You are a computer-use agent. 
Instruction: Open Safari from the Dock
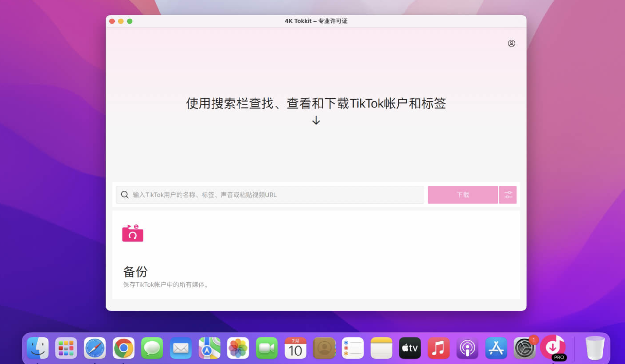point(95,348)
